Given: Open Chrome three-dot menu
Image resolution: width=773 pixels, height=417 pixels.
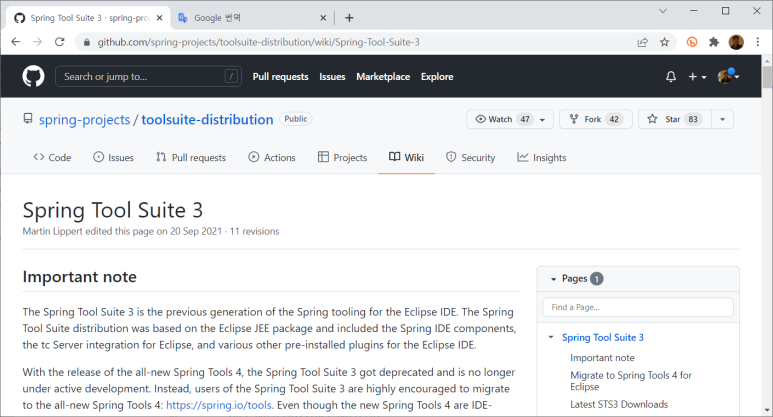Looking at the screenshot, I should click(758, 42).
